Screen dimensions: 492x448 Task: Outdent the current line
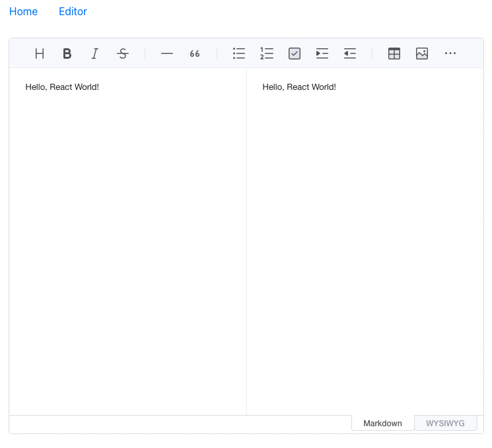(x=350, y=54)
